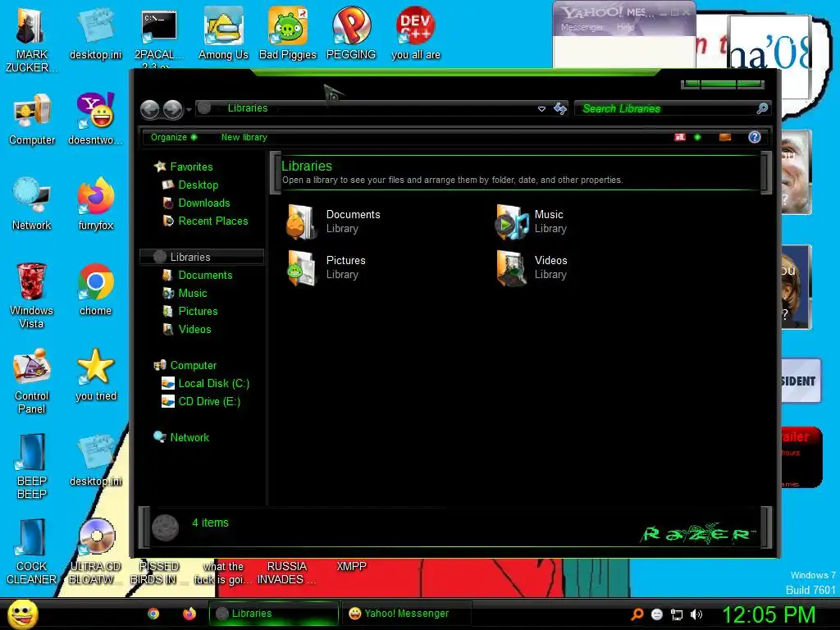Select the Music library item

tap(531, 221)
